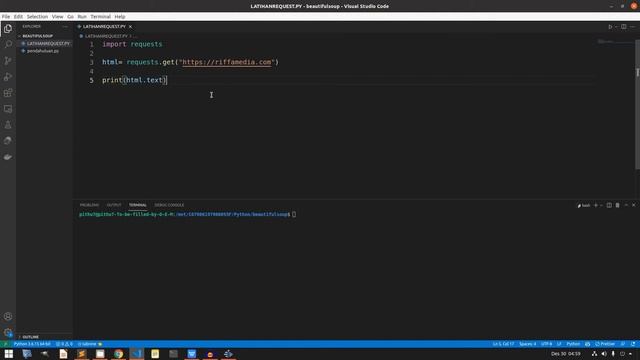Image resolution: width=640 pixels, height=360 pixels.
Task: Open the feedback icon in the status bar
Action: coord(623,344)
